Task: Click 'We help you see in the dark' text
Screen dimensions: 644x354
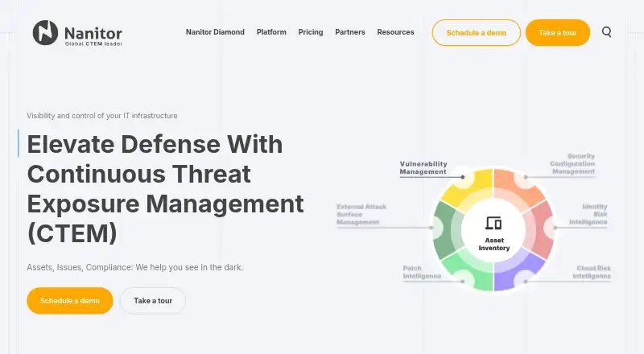Action: click(x=189, y=267)
